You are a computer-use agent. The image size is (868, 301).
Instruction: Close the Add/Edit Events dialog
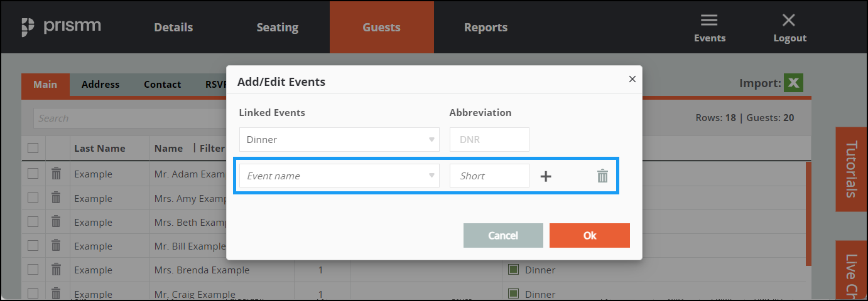(632, 79)
